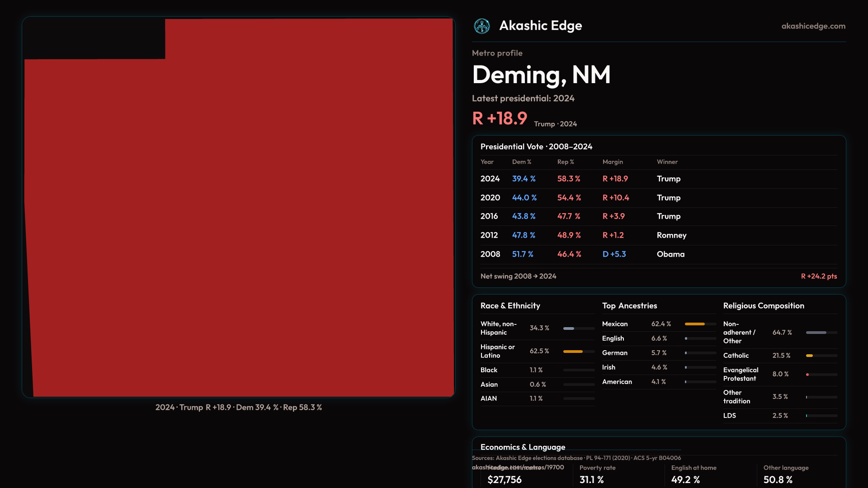
Task: Click the Akashic Edge logo icon
Action: click(481, 26)
